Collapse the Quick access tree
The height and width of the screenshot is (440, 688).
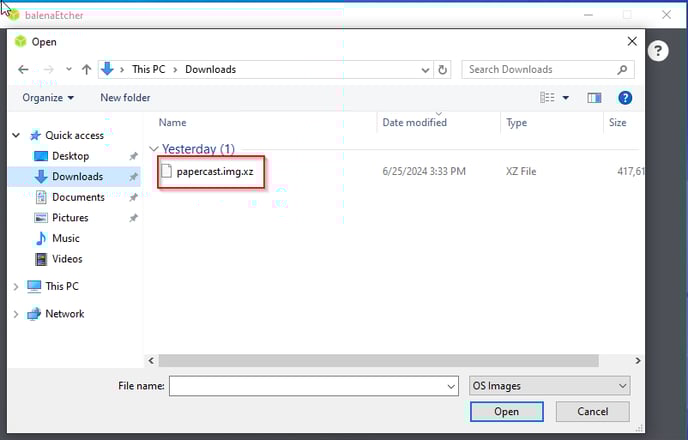(16, 135)
